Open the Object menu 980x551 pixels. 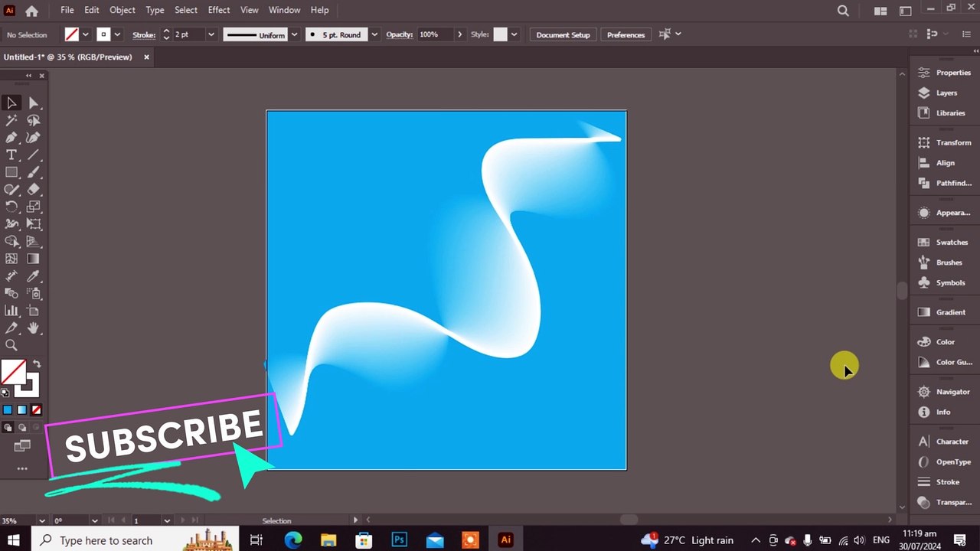point(122,10)
